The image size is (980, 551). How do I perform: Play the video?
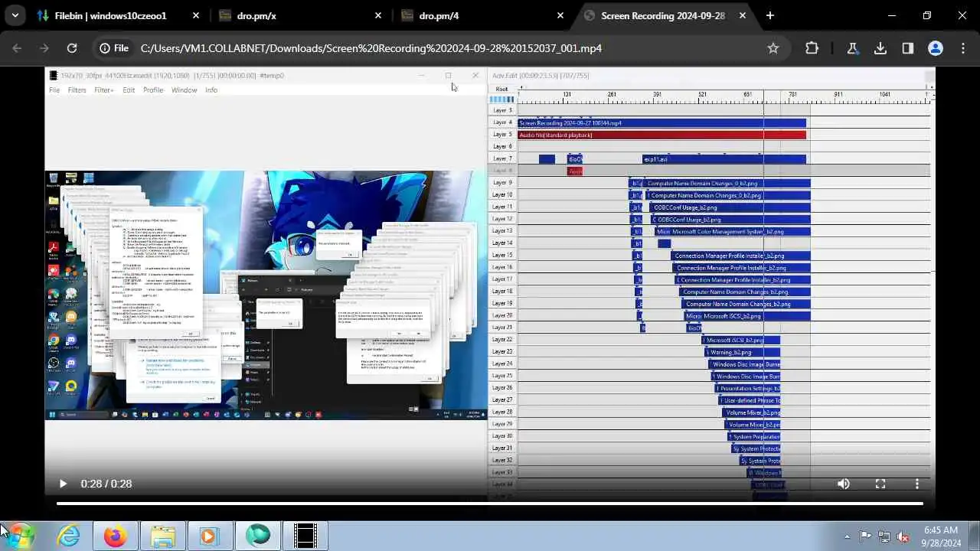(63, 484)
